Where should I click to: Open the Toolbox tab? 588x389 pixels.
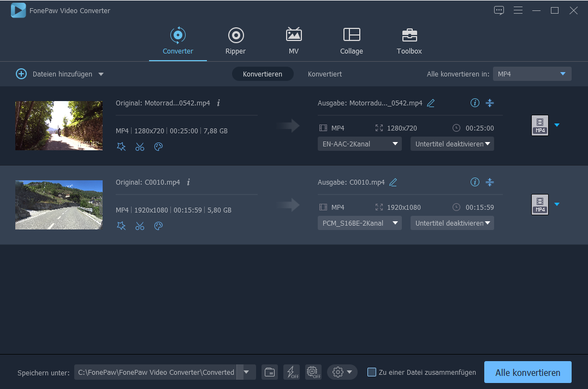[x=409, y=42]
